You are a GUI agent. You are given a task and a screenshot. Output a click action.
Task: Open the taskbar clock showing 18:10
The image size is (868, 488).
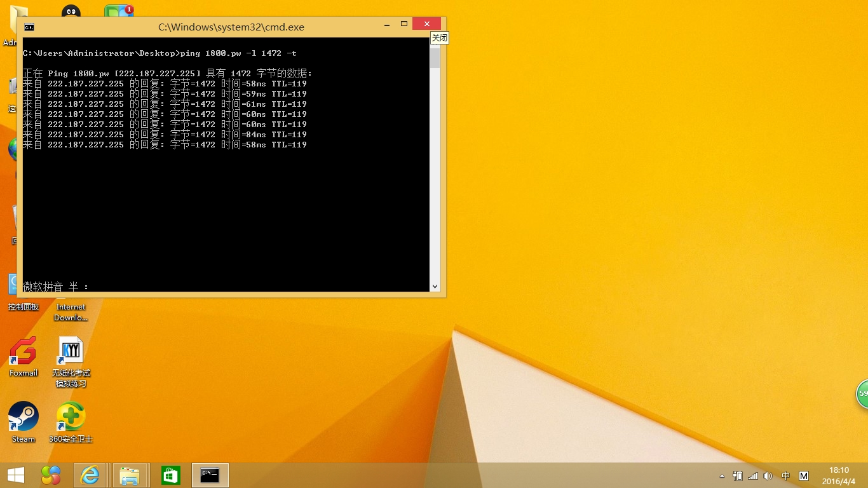[839, 475]
